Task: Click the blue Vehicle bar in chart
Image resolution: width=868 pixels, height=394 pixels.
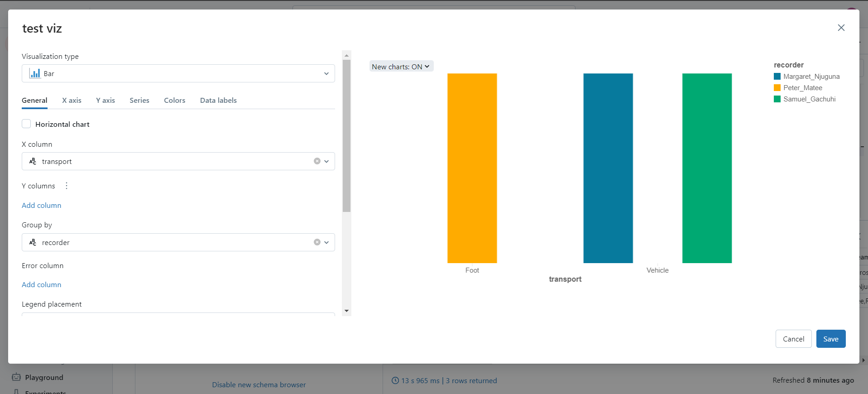Action: point(608,168)
